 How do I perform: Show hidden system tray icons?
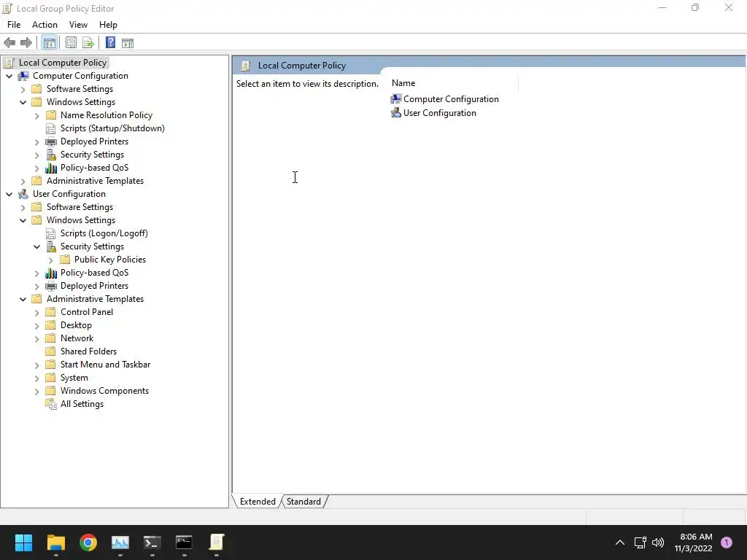(x=620, y=542)
